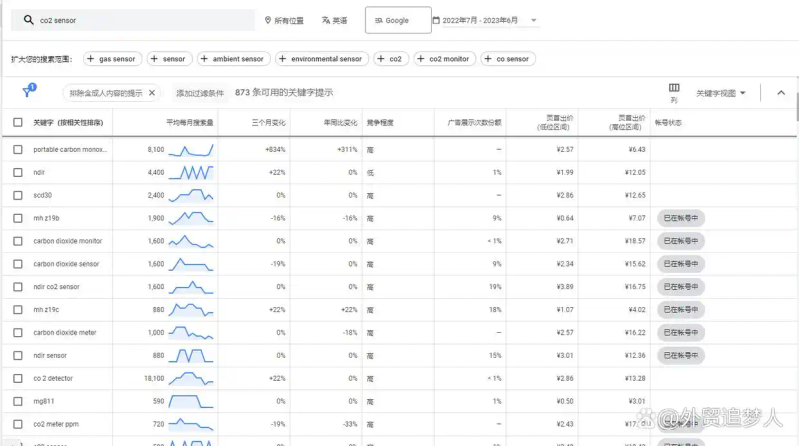Click the '+834%' three-month change cell
Viewport: 799px width, 446px height.
(275, 149)
